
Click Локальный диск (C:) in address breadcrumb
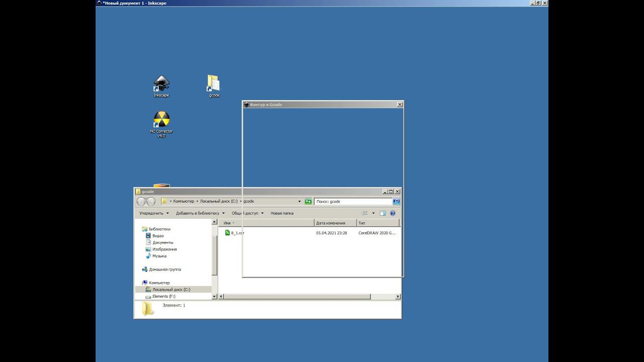click(219, 202)
